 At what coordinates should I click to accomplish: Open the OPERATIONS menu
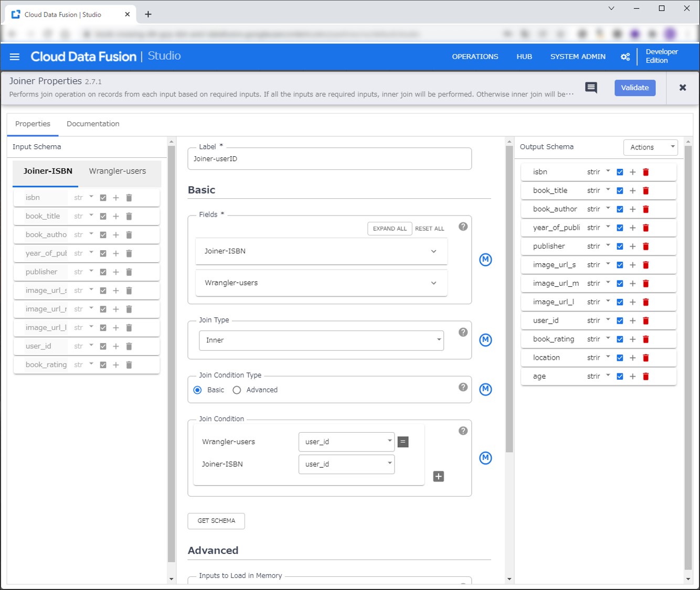click(475, 57)
